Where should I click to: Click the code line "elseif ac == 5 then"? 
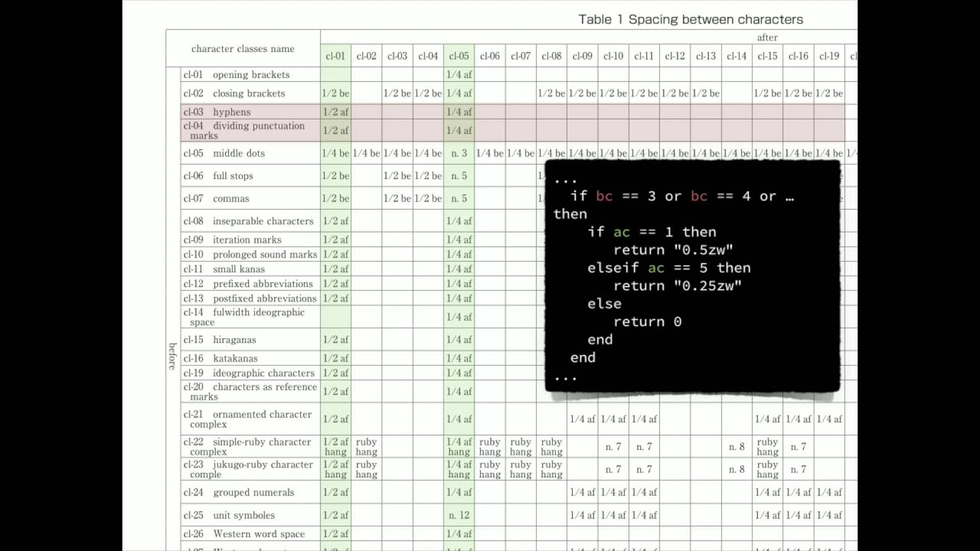tap(668, 268)
